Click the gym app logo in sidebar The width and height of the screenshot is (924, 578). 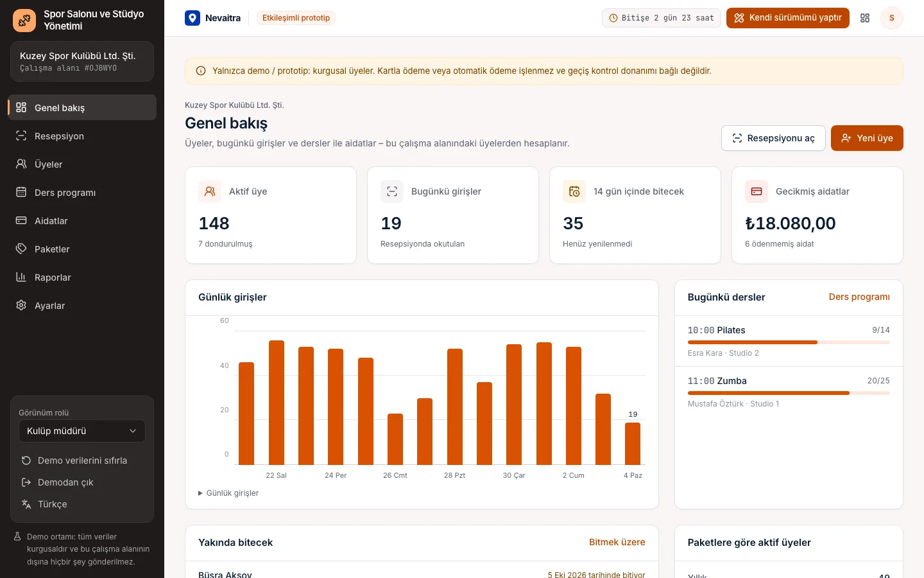[24, 21]
